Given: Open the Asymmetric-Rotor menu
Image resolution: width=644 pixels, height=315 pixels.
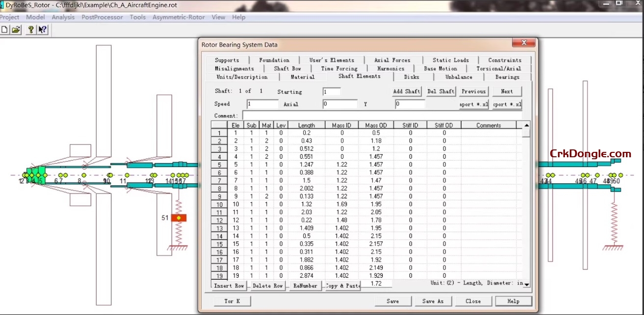Looking at the screenshot, I should coord(179,17).
